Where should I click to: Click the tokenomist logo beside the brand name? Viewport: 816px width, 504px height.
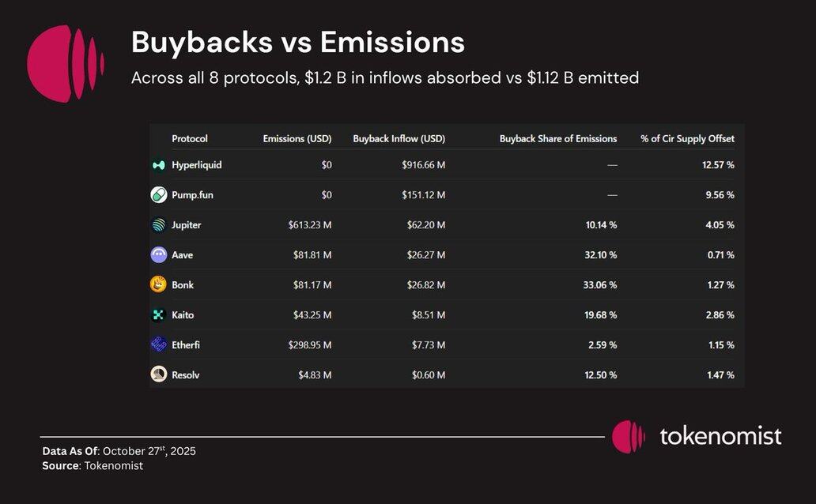tap(629, 436)
